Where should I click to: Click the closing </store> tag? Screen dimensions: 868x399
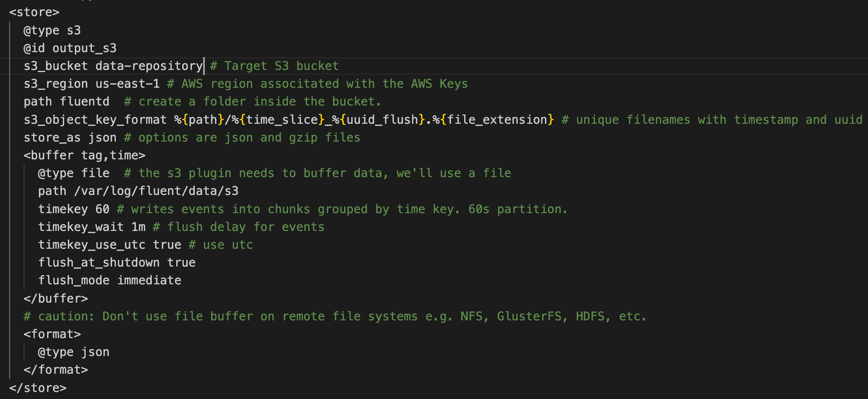point(38,388)
